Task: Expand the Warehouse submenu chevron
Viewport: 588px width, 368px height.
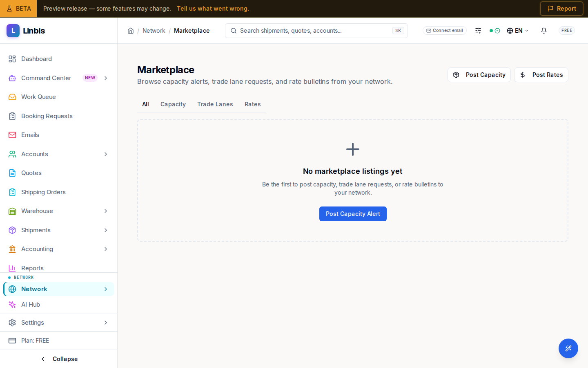Action: [106, 211]
